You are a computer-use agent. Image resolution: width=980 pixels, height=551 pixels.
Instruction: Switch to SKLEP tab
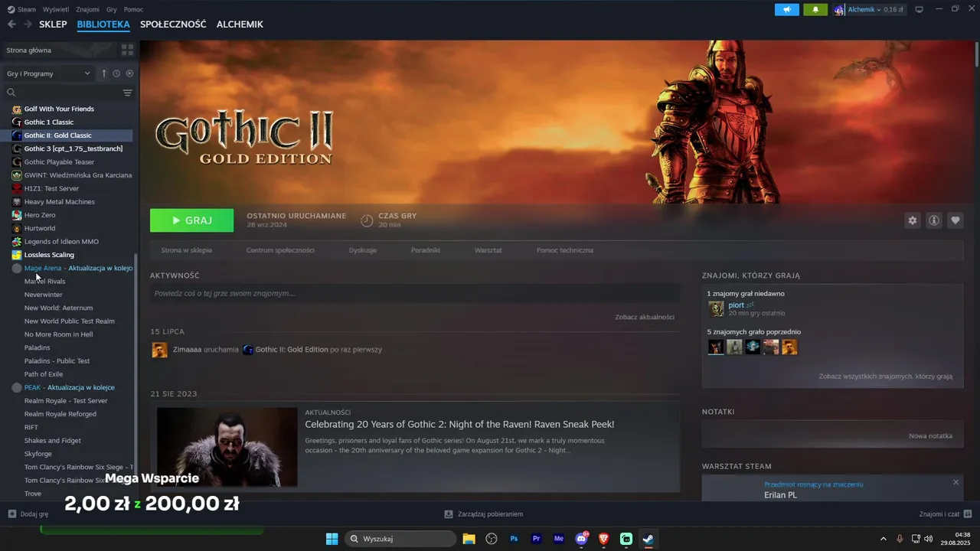tap(53, 24)
